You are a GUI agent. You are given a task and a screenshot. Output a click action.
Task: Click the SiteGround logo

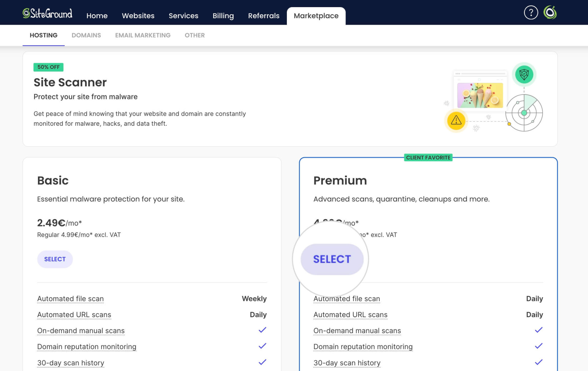48,14
